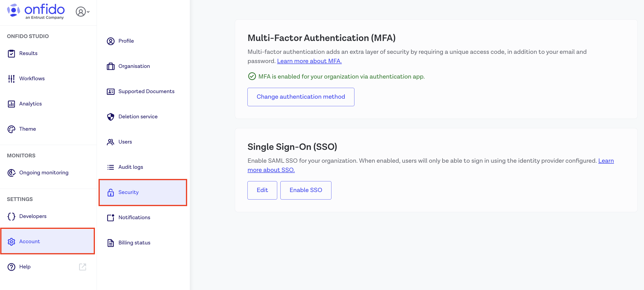The height and width of the screenshot is (290, 644).
Task: Click Change authentication method button
Action: coord(301,97)
